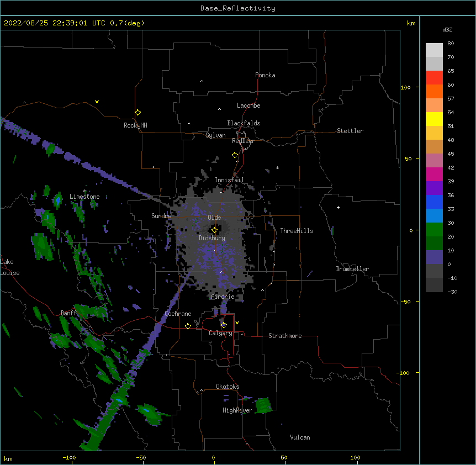
Task: Click the Innisfail city label
Action: click(229, 180)
